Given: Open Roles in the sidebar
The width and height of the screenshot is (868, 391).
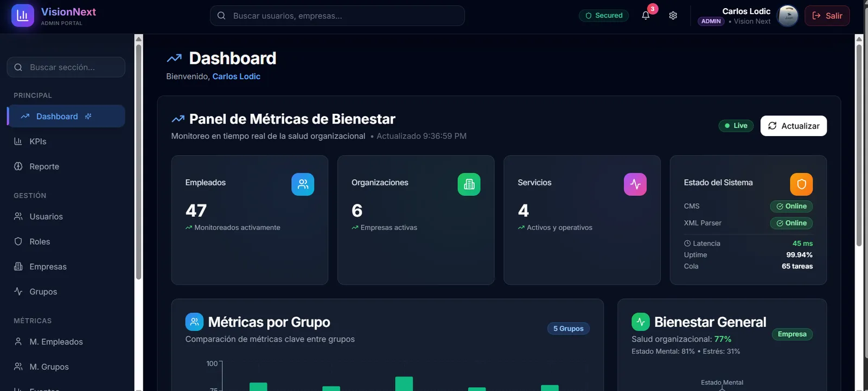Looking at the screenshot, I should pyautogui.click(x=66, y=241).
